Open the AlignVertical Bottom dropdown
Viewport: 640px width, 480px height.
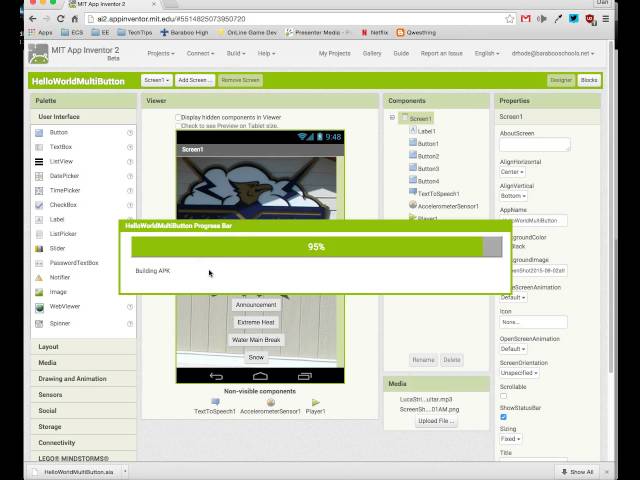[x=513, y=196]
